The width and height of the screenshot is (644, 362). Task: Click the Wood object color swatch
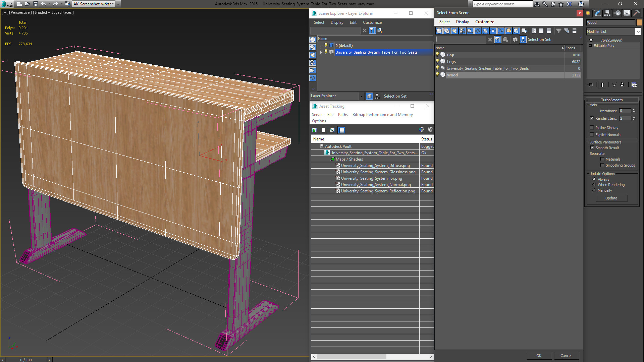point(639,22)
